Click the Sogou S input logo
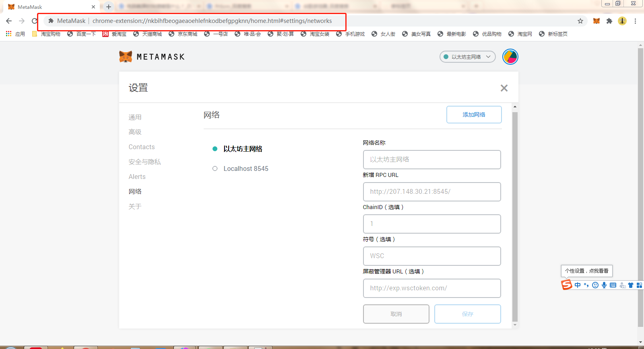The image size is (644, 349). click(567, 285)
